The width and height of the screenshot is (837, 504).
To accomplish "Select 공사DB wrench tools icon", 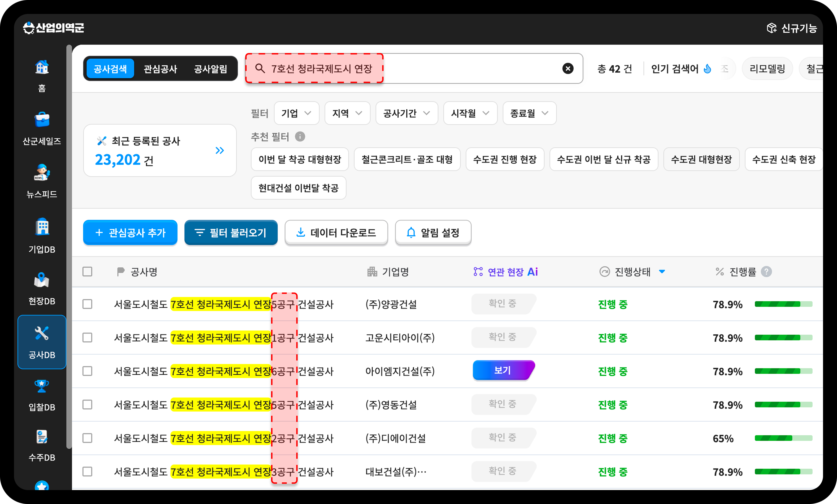I will pyautogui.click(x=42, y=333).
